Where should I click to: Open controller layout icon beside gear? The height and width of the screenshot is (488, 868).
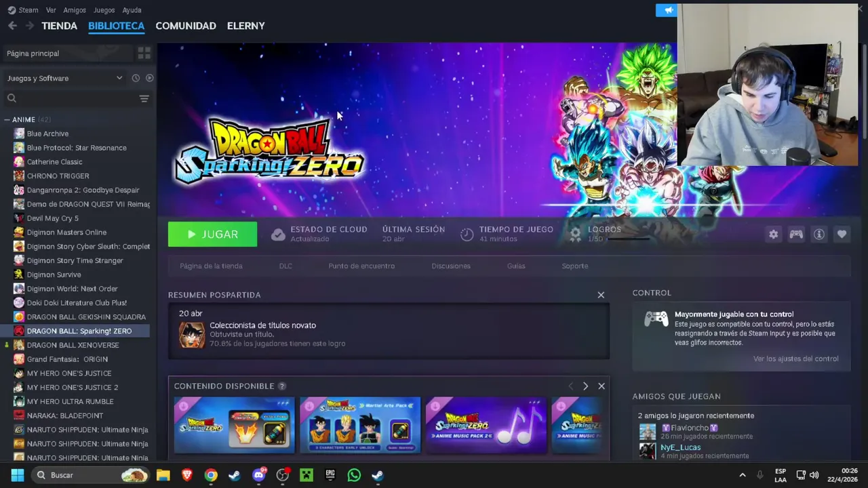(x=796, y=234)
